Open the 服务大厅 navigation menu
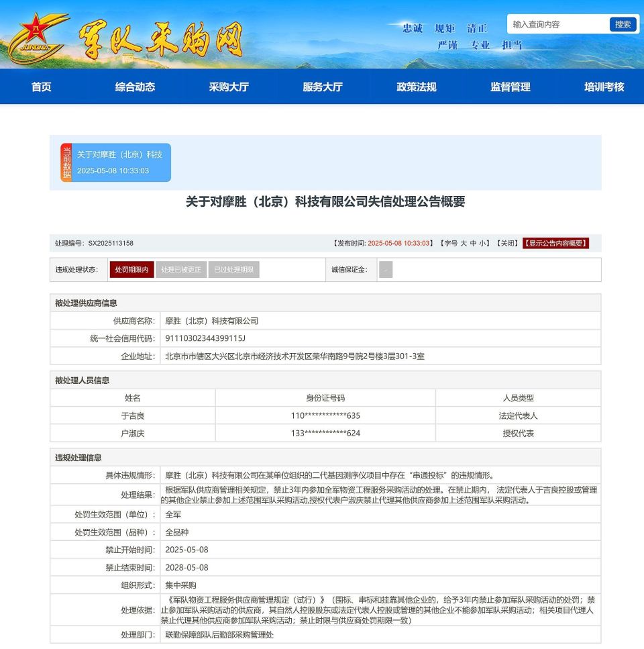The width and height of the screenshot is (644, 649). [323, 87]
